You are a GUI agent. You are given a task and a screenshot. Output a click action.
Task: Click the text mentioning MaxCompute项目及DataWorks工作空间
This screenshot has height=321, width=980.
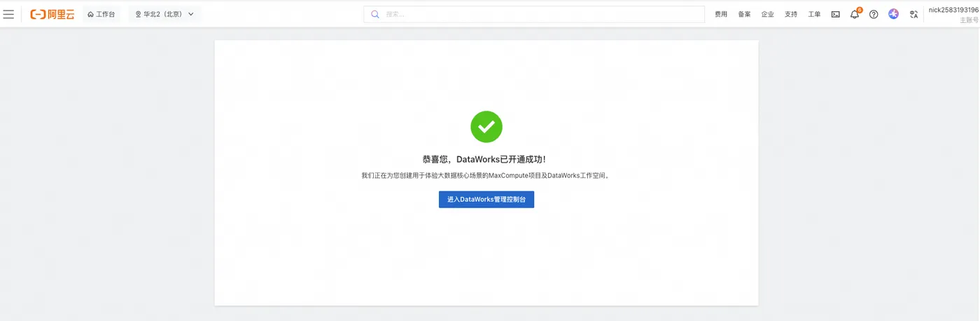[486, 175]
